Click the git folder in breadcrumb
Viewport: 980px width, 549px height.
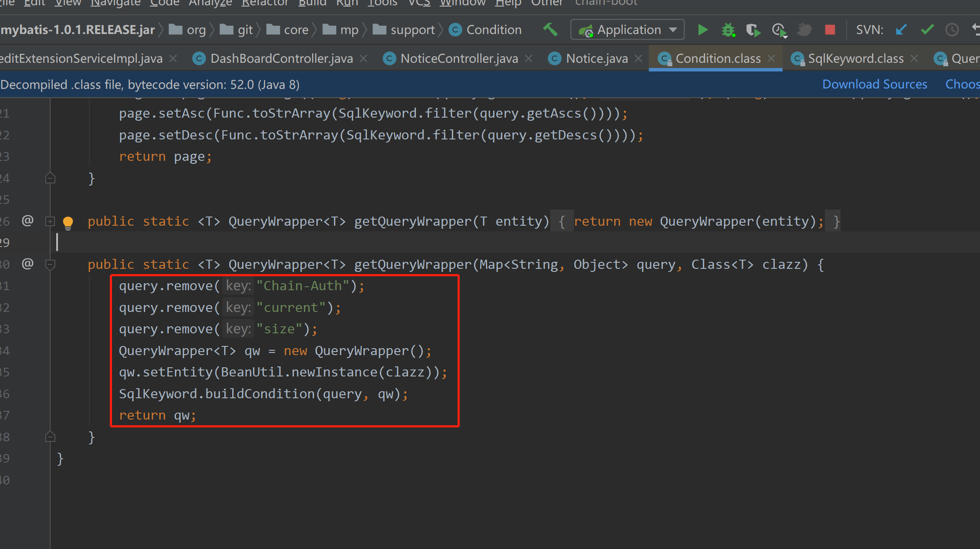click(237, 30)
